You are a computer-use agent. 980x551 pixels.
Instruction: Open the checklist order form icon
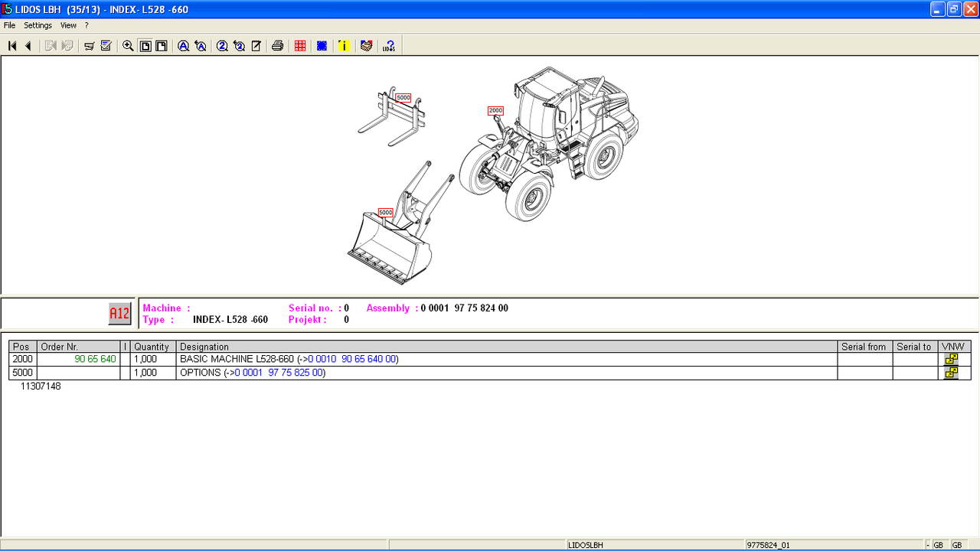pos(106,46)
